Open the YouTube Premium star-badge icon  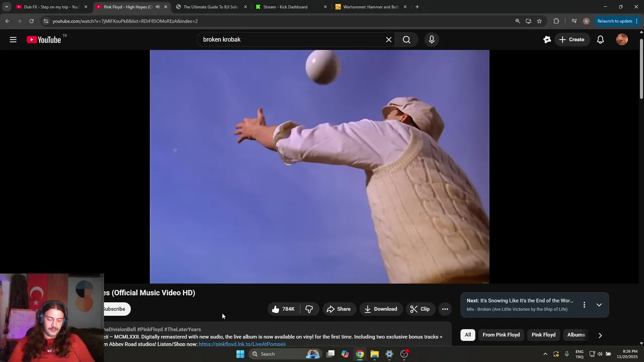pyautogui.click(x=547, y=40)
